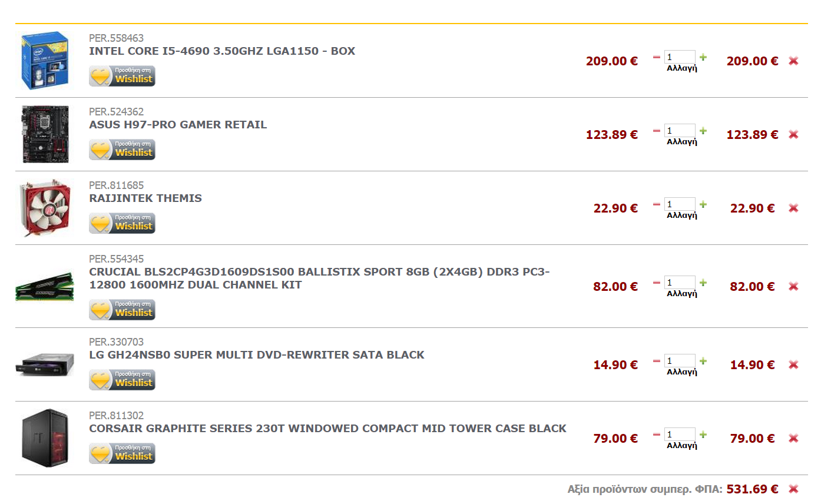Viewport: 821px width, 504px height.
Task: Add Raijintek Themis to Wishlist
Action: click(x=122, y=223)
